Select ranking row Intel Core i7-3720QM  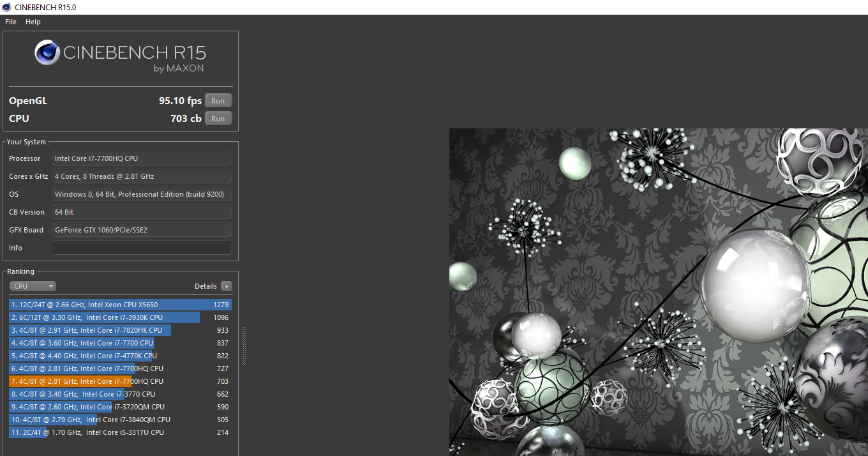pyautogui.click(x=120, y=407)
